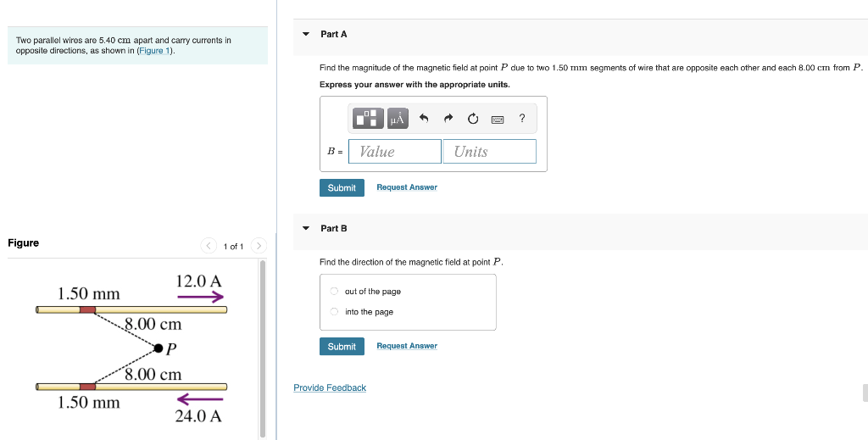868x440 pixels.
Task: Select the 'into the page' option
Action: click(335, 312)
